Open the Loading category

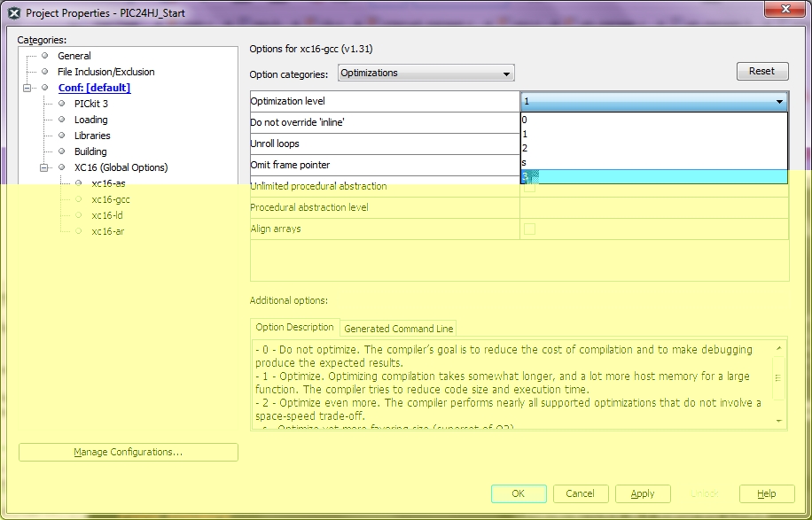[x=90, y=120]
